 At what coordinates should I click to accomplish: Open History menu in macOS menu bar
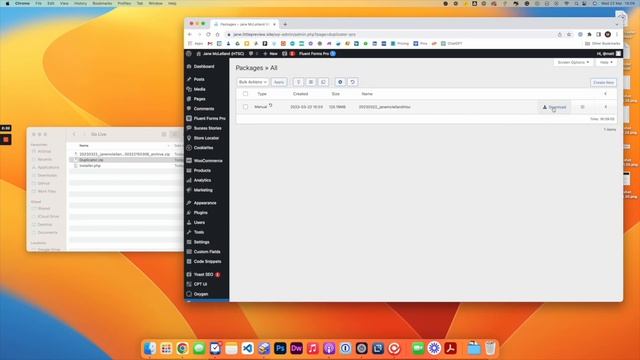(x=80, y=3)
